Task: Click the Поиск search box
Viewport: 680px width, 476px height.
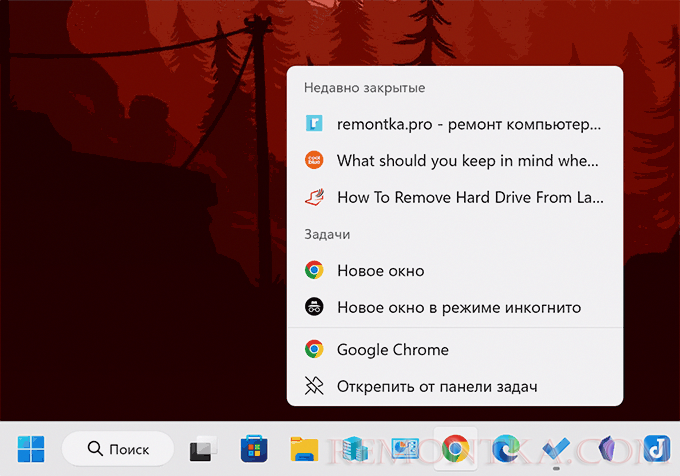Action: (x=118, y=449)
